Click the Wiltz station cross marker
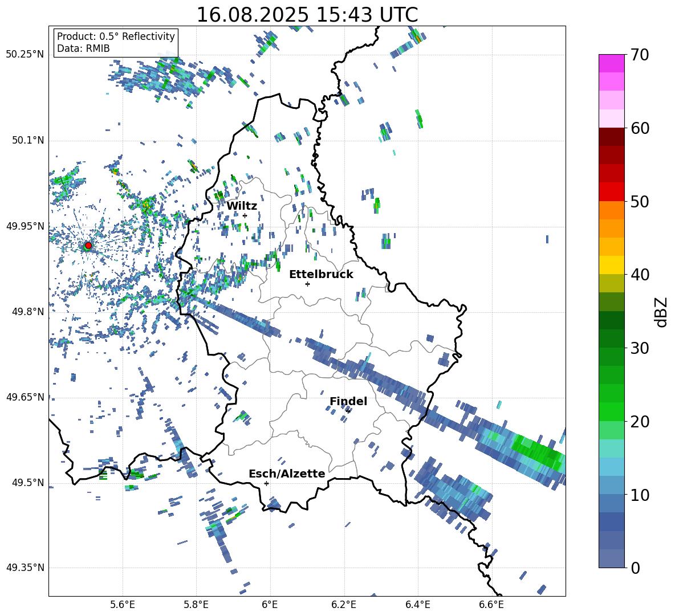 [245, 215]
